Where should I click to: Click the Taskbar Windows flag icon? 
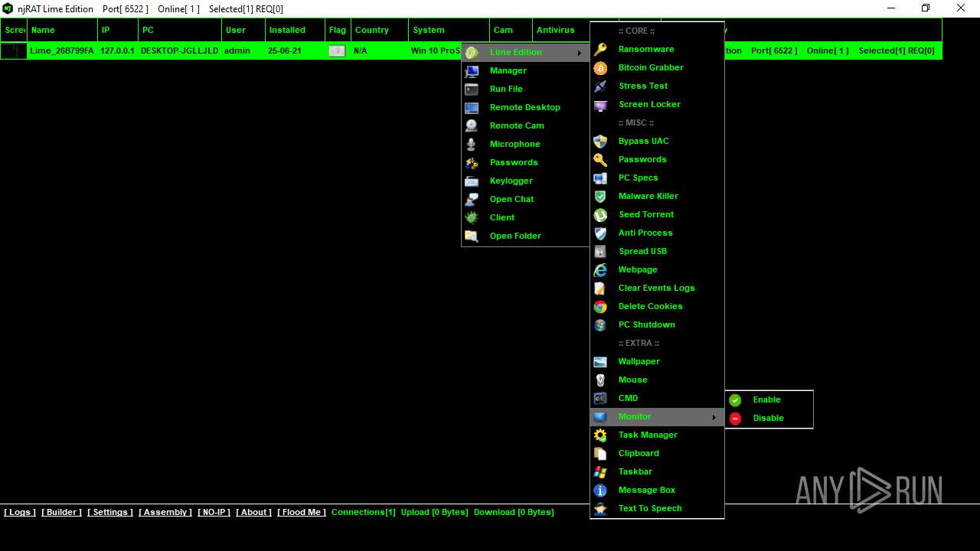(601, 471)
